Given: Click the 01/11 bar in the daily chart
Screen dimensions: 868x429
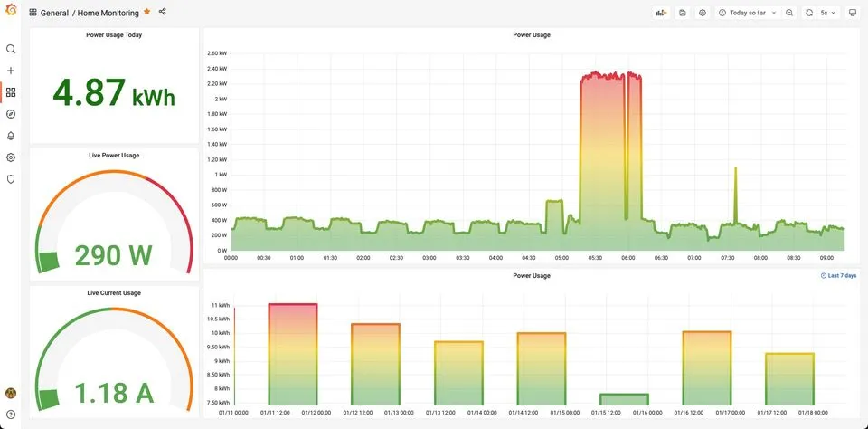Looking at the screenshot, I should coord(293,353).
